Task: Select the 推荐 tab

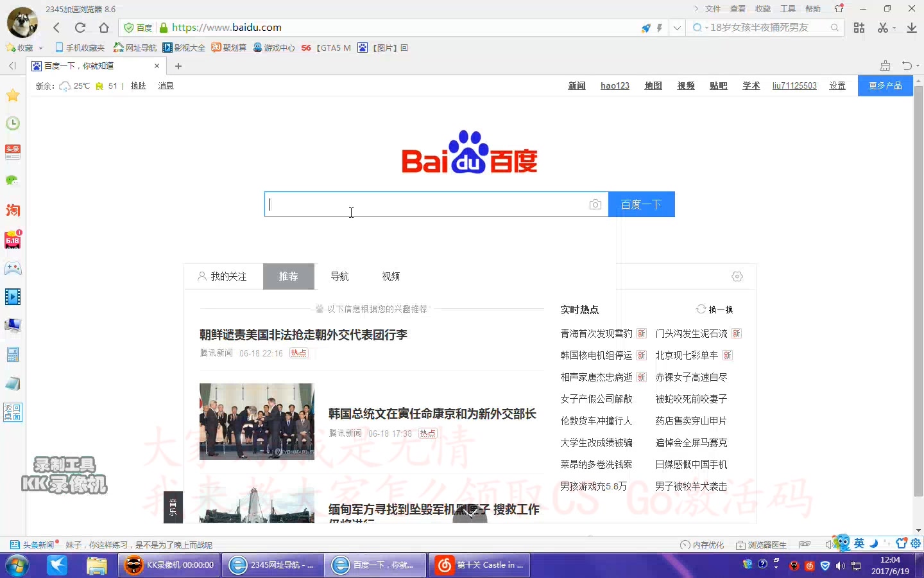Action: [289, 276]
